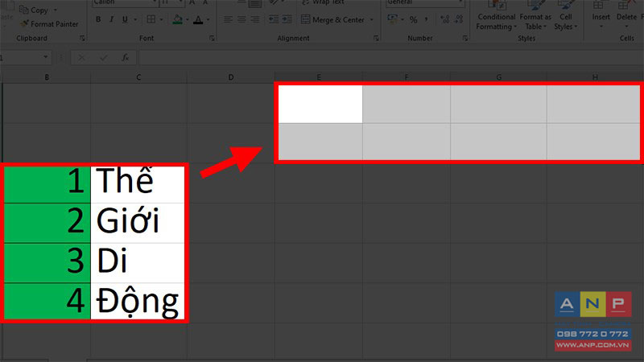Select the cell with text Di
644x362 pixels.
pos(138,263)
